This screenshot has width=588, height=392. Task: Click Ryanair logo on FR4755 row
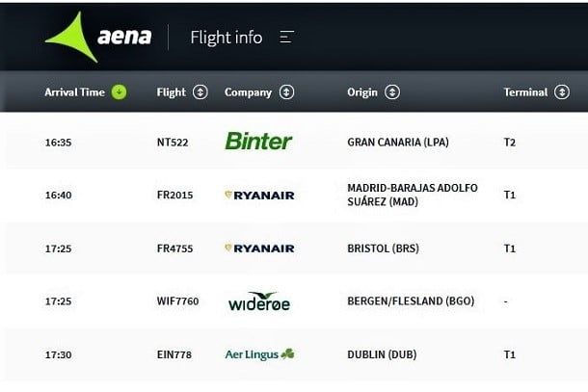coord(259,248)
